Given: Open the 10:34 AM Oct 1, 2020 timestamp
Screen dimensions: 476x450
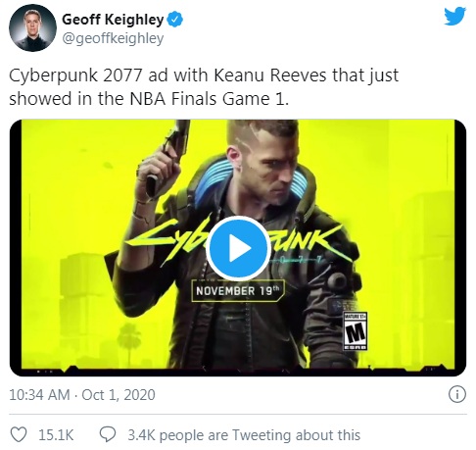Looking at the screenshot, I should [x=82, y=395].
